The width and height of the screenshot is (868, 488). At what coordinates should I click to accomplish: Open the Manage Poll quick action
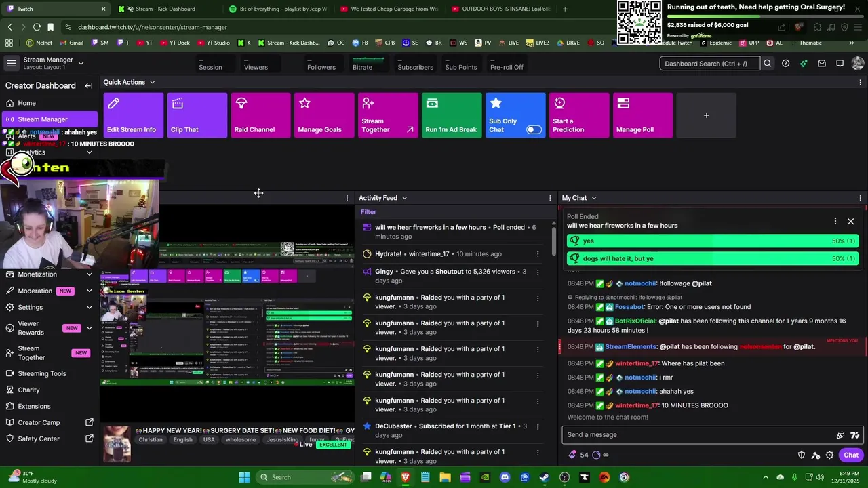pyautogui.click(x=643, y=115)
